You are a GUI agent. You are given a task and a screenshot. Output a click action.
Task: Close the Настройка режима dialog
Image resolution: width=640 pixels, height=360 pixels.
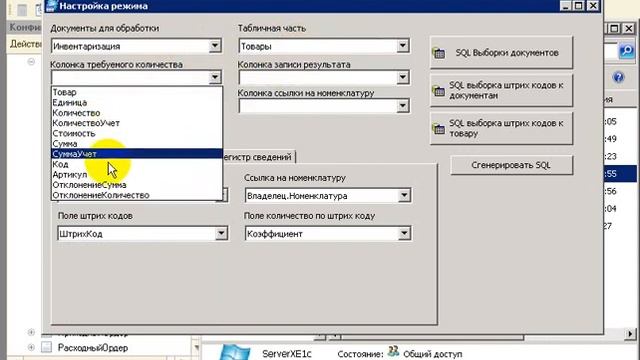point(593,6)
